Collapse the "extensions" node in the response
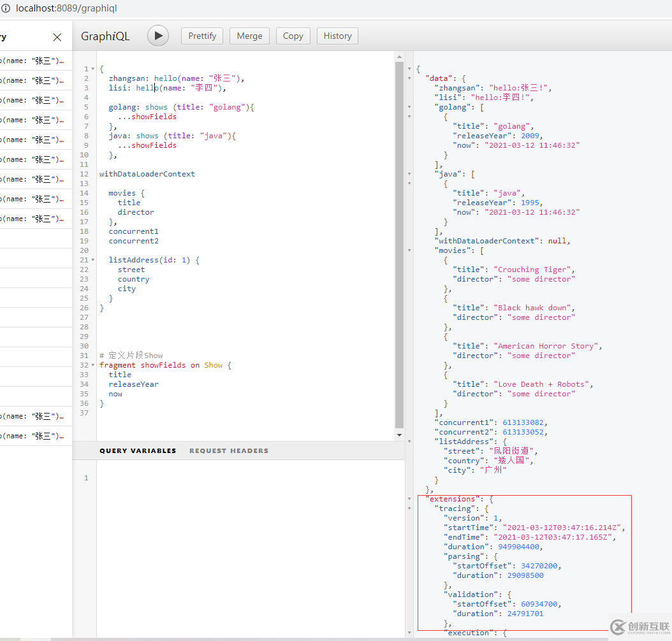Image resolution: width=672 pixels, height=641 pixels. (x=409, y=499)
